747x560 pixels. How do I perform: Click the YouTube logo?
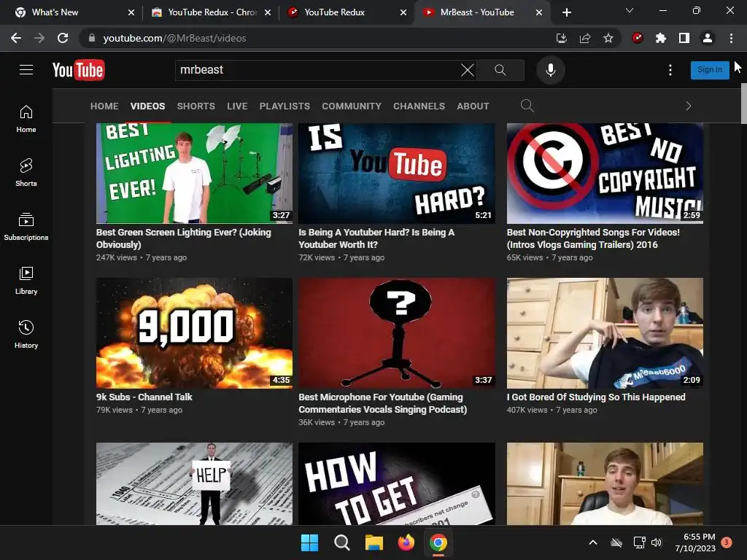click(79, 70)
